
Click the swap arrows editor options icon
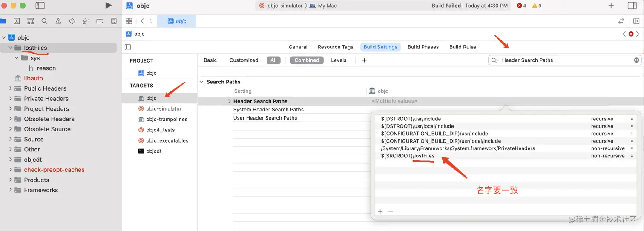tap(621, 21)
